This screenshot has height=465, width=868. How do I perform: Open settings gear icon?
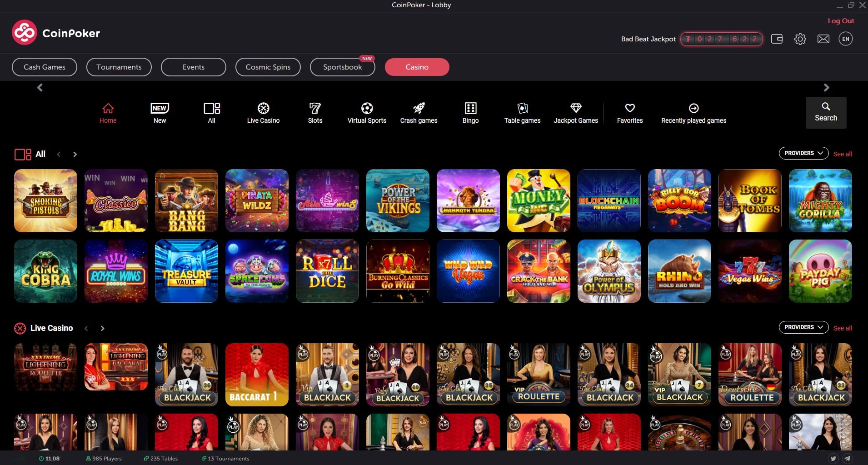tap(800, 39)
